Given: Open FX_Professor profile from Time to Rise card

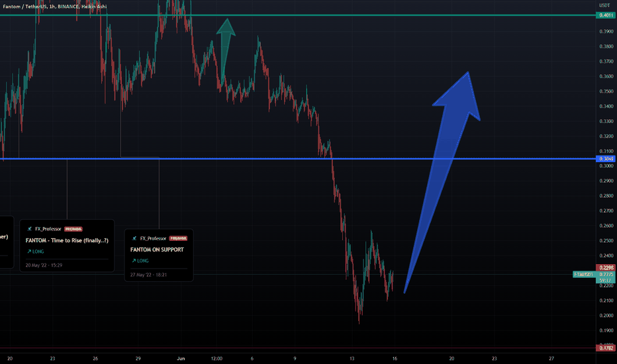Looking at the screenshot, I should (48, 228).
